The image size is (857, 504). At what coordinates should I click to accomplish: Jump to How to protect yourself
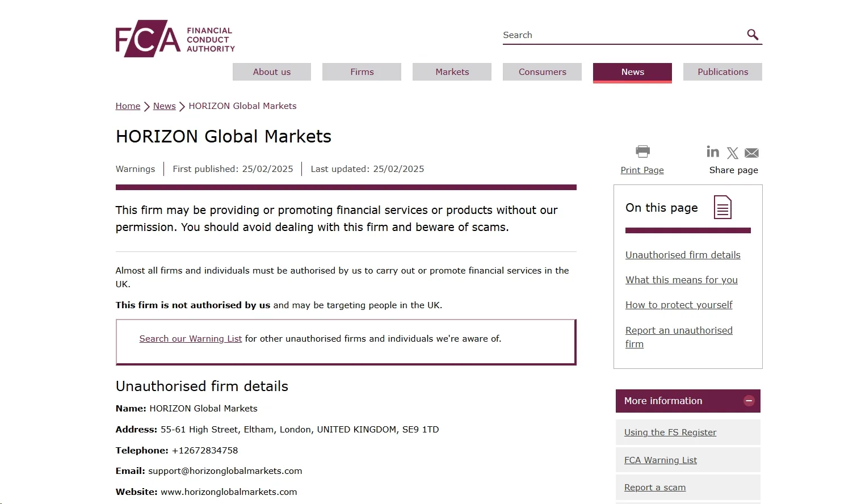(679, 305)
